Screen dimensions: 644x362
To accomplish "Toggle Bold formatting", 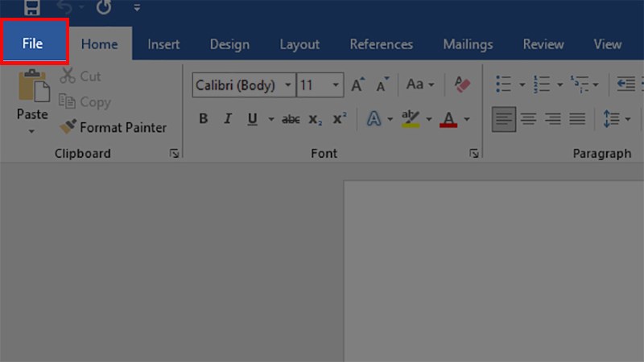I will point(203,119).
